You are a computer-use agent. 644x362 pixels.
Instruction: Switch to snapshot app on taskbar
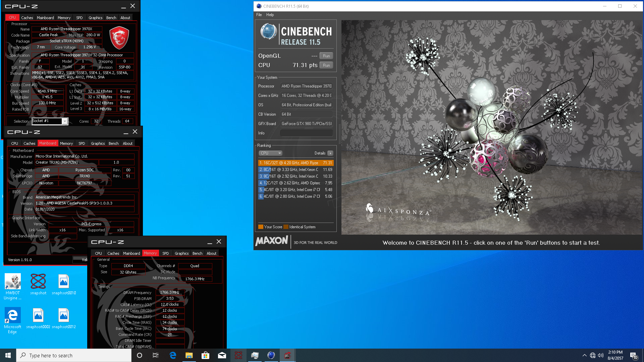click(238, 355)
